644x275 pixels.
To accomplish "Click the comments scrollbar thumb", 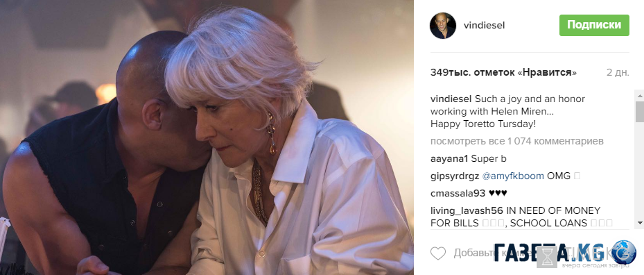I will point(639,111).
